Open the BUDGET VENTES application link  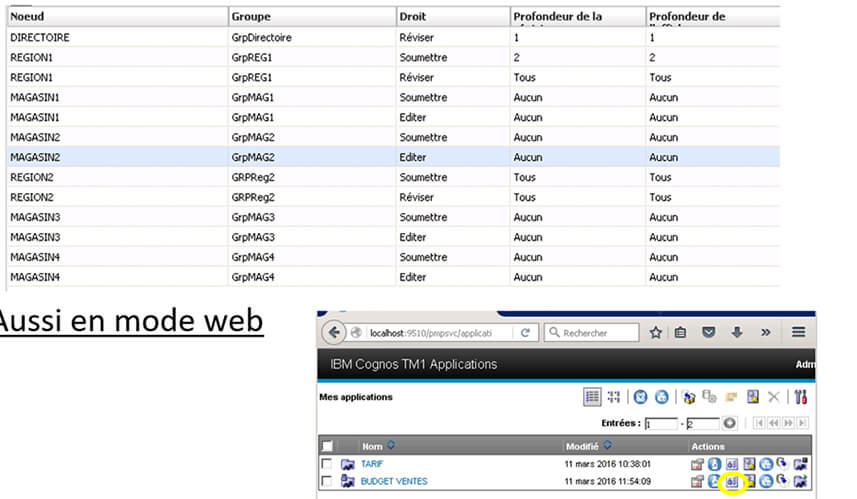[394, 482]
